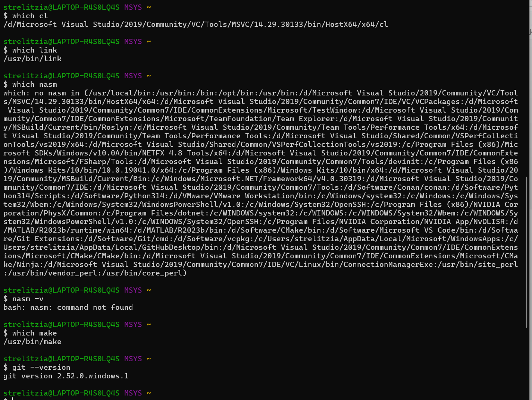The image size is (532, 400).
Task: Click 'ConnectionManagerExe' in the PATH output
Action: tap(388, 264)
